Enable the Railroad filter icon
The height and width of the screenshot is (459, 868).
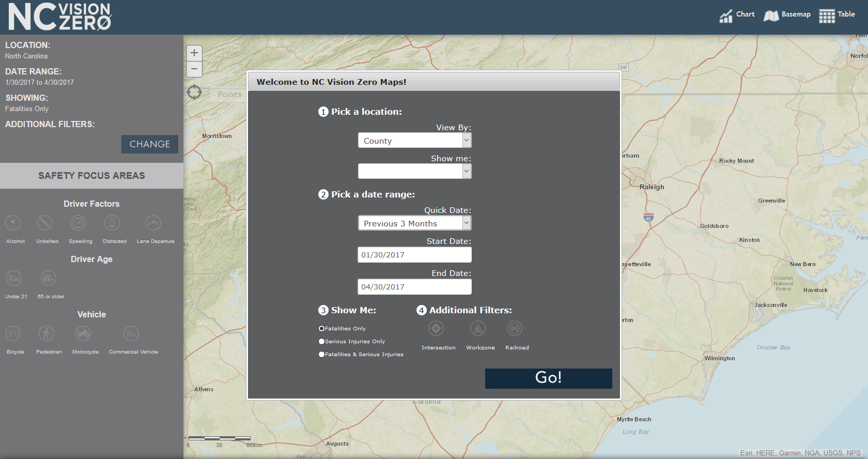point(515,328)
